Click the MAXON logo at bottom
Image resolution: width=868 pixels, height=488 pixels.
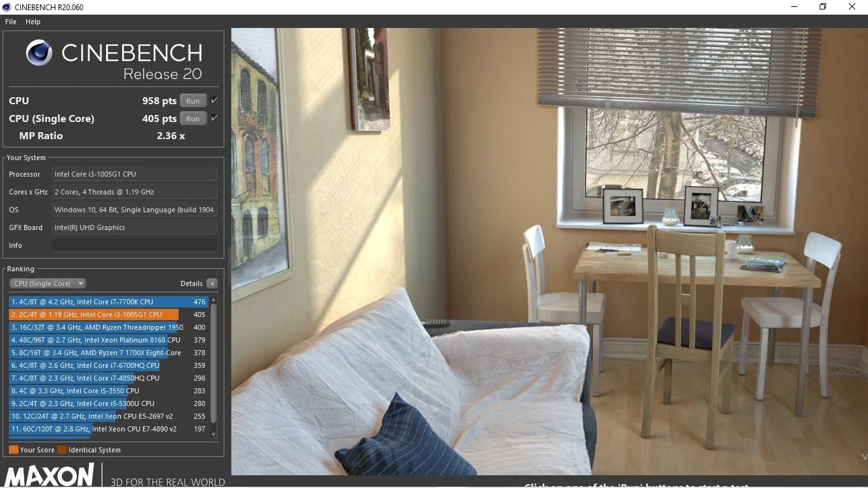click(x=50, y=475)
